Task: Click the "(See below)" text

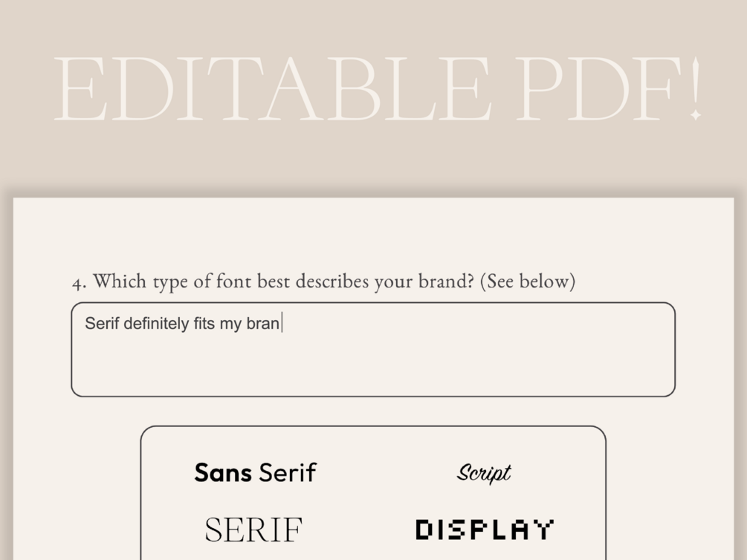Action: point(528,282)
